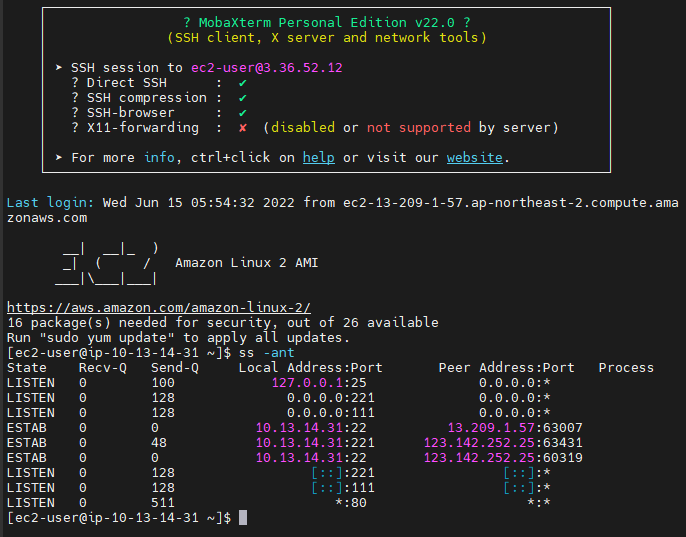Click peer address 123.142.252.25:60319

click(503, 458)
